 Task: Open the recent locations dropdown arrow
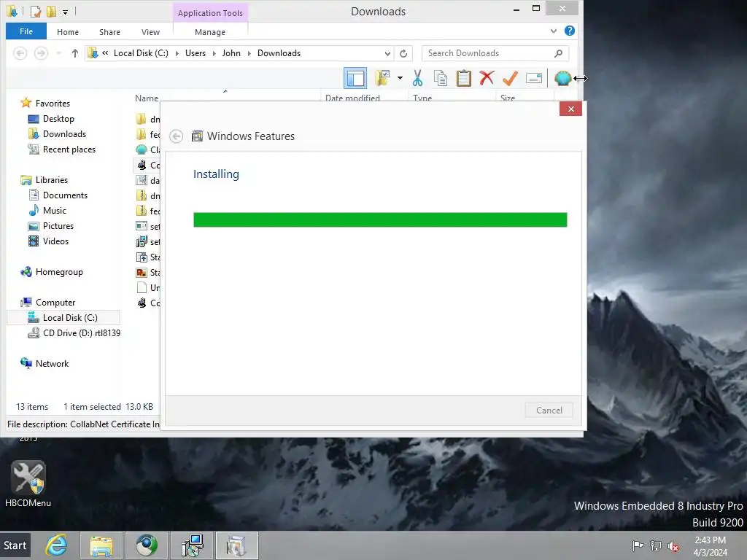(x=58, y=53)
